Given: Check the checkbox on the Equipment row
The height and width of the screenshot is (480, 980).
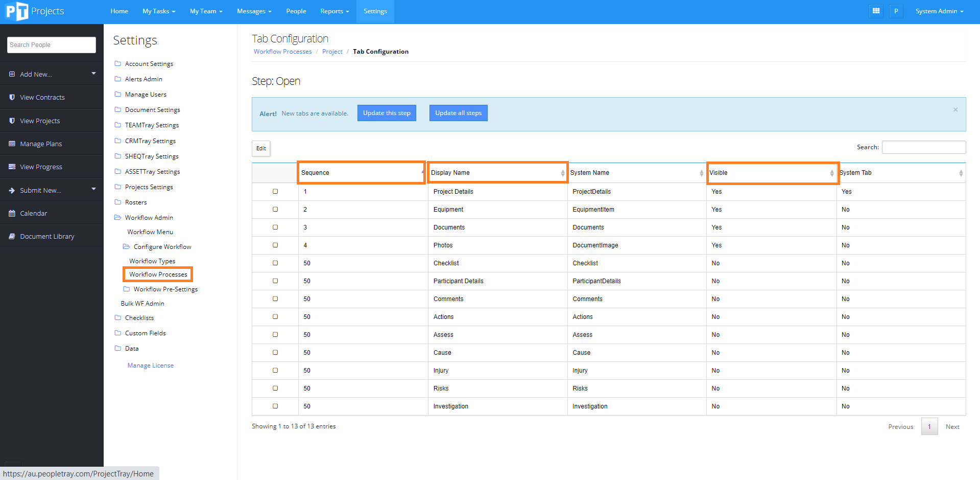Looking at the screenshot, I should pos(275,210).
